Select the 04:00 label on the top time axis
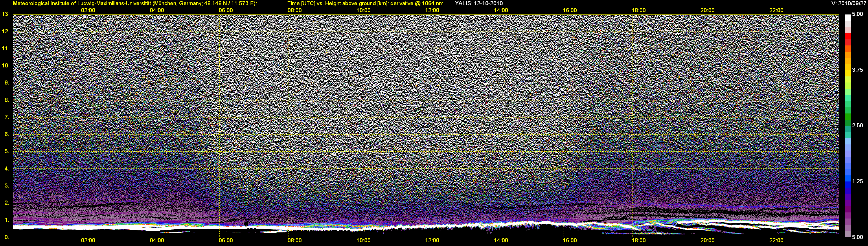The height and width of the screenshot is (246, 868). [157, 10]
